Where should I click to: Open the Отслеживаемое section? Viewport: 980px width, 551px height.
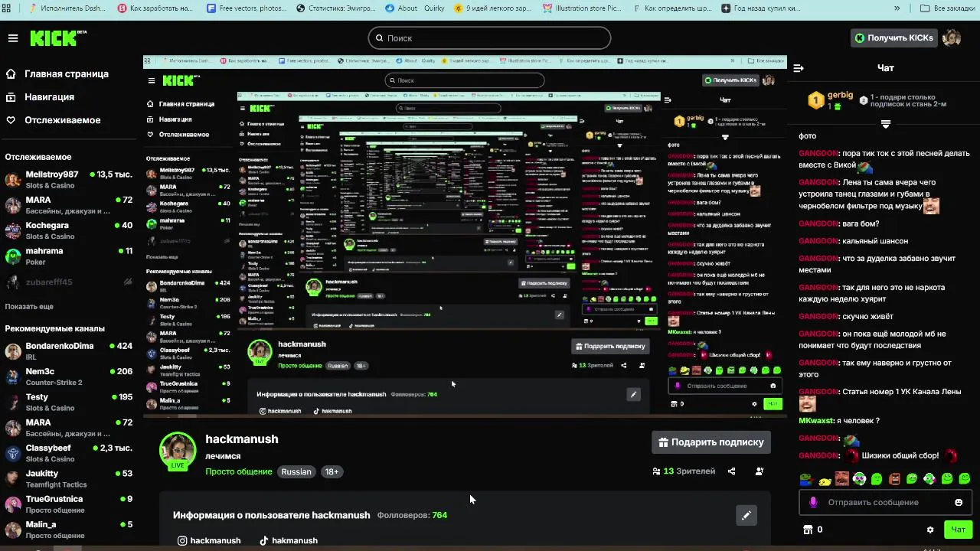[x=53, y=120]
